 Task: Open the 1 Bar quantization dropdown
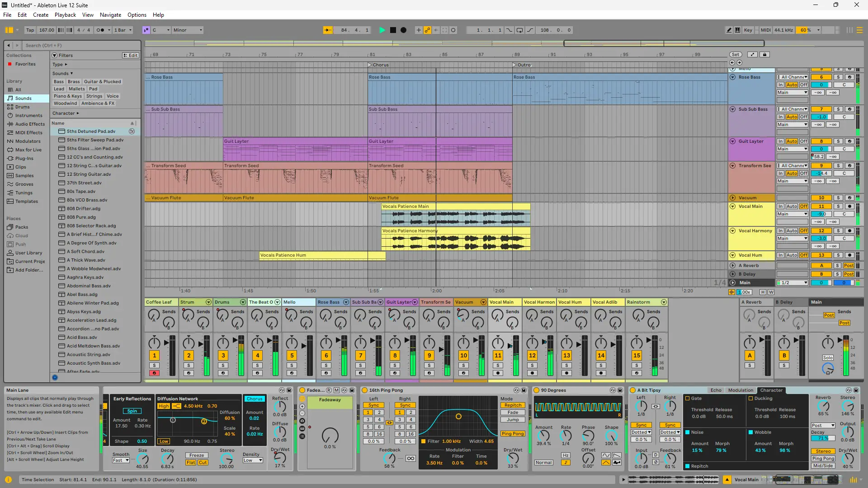tap(123, 30)
